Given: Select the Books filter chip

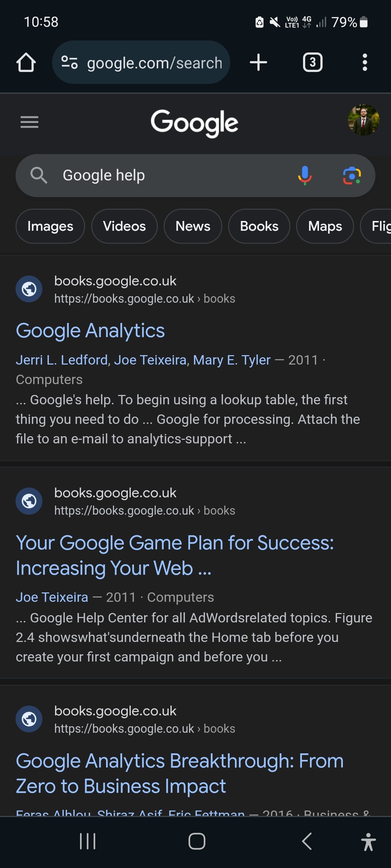Looking at the screenshot, I should (259, 226).
